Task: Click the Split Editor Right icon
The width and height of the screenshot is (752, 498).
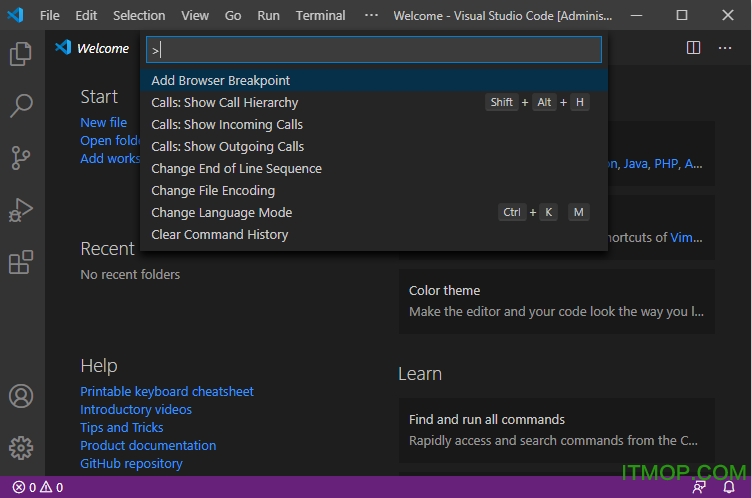Action: click(693, 47)
